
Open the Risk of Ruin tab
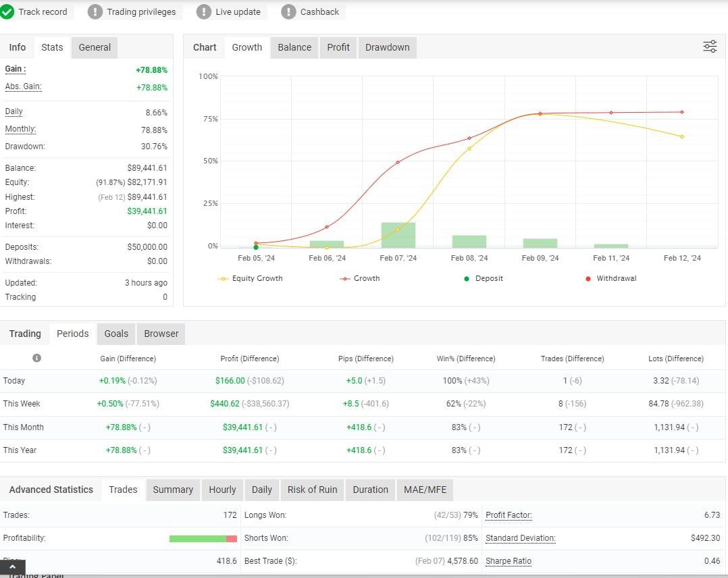click(313, 490)
